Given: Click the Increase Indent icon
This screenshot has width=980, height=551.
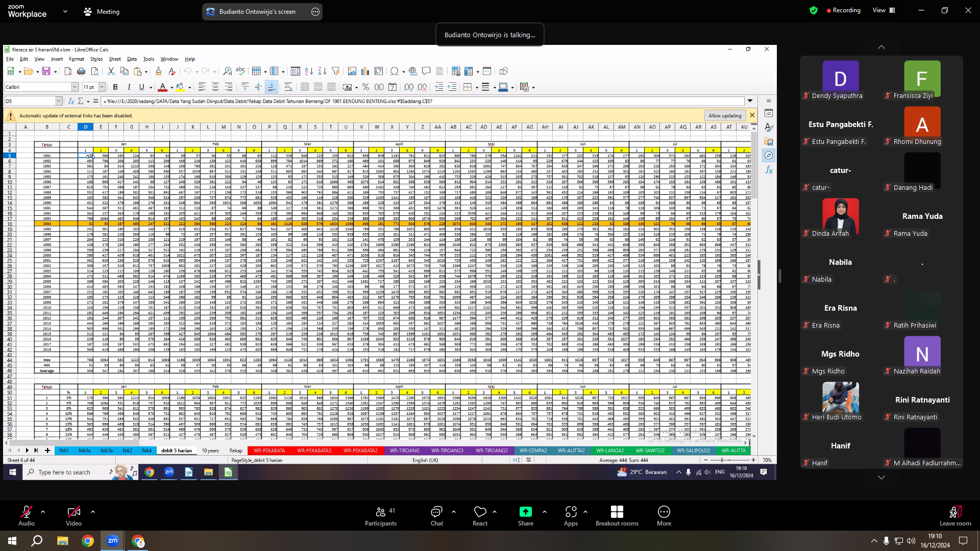Looking at the screenshot, I should 439,87.
